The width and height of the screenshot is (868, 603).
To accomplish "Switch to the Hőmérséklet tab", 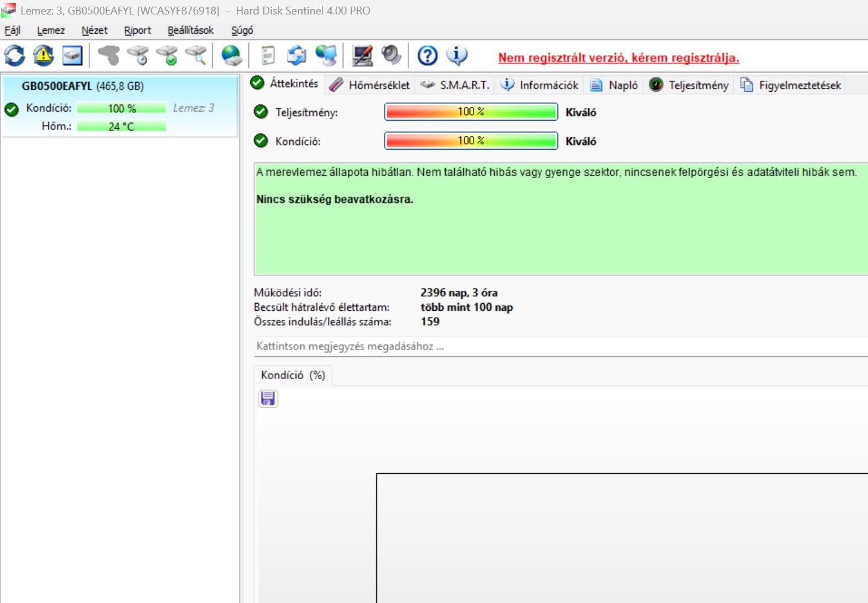I will pos(370,85).
